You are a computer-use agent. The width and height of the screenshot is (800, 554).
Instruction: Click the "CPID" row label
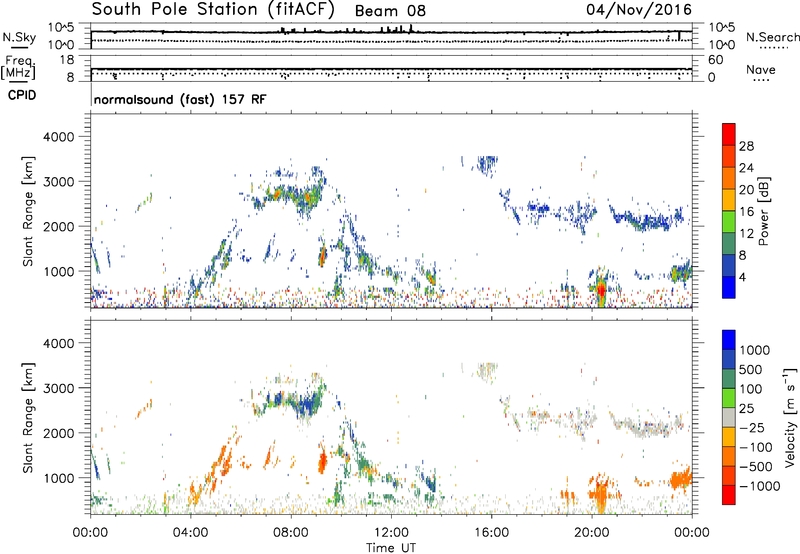pos(22,95)
